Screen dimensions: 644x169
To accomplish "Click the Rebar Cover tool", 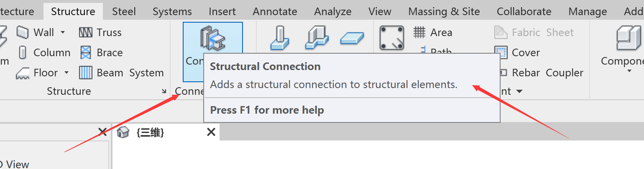I will 517,53.
